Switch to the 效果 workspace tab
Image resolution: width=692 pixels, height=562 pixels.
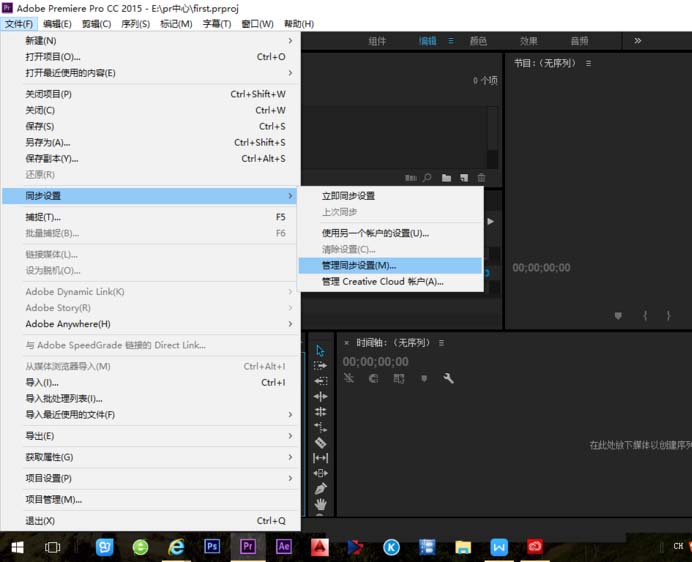528,41
